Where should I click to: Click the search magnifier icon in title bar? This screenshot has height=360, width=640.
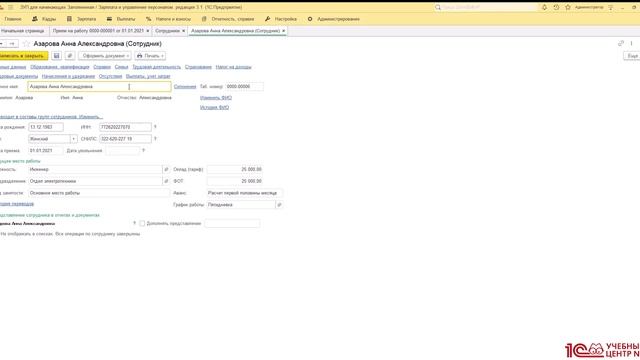coord(438,7)
